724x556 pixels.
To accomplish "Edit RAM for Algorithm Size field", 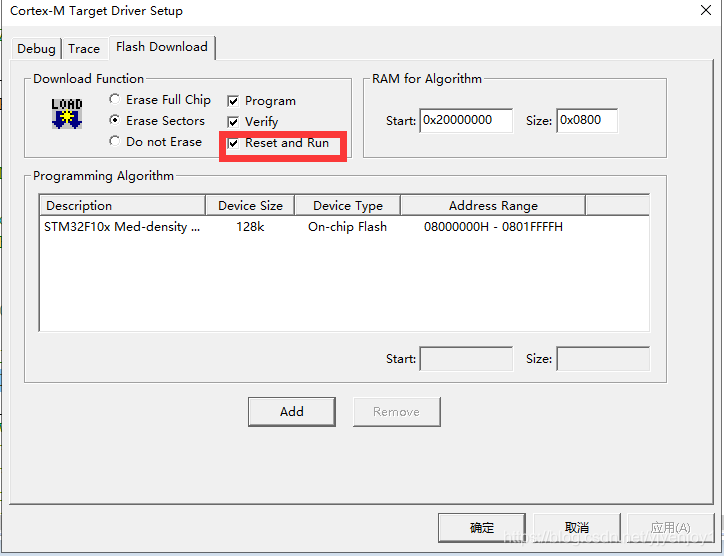I will pos(587,121).
